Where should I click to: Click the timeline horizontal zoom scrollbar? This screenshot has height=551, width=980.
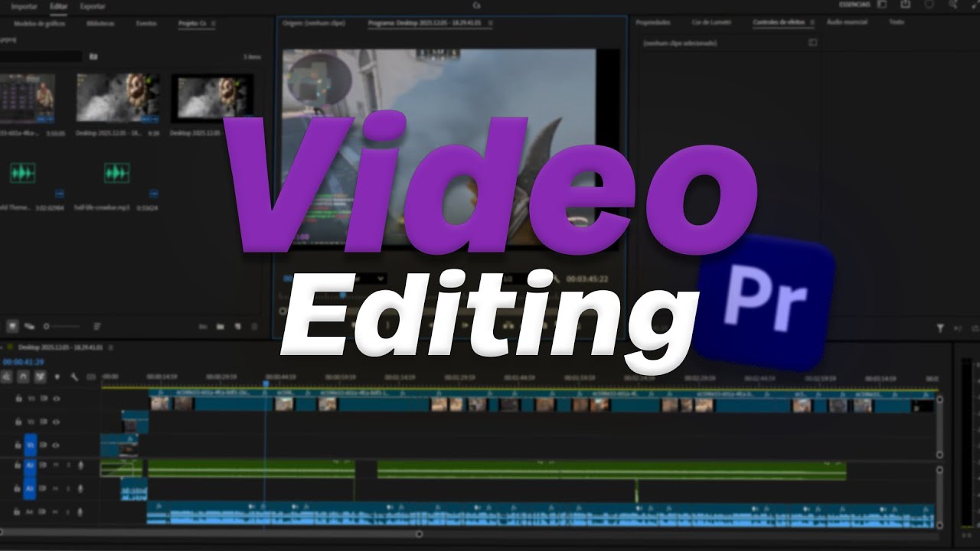[x=211, y=534]
